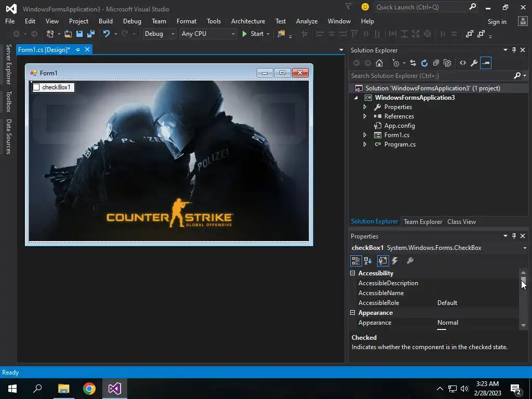The image size is (532, 399).
Task: Click the Properties grid scroll-down arrow
Action: click(x=523, y=325)
